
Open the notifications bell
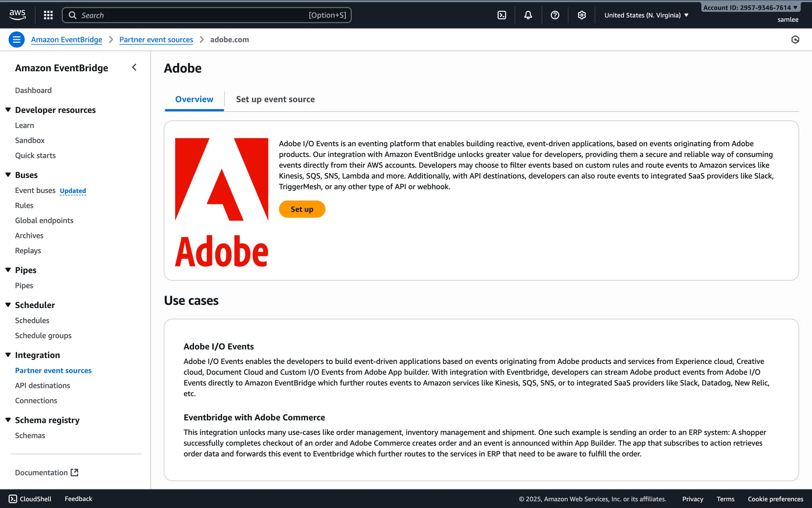(x=528, y=15)
